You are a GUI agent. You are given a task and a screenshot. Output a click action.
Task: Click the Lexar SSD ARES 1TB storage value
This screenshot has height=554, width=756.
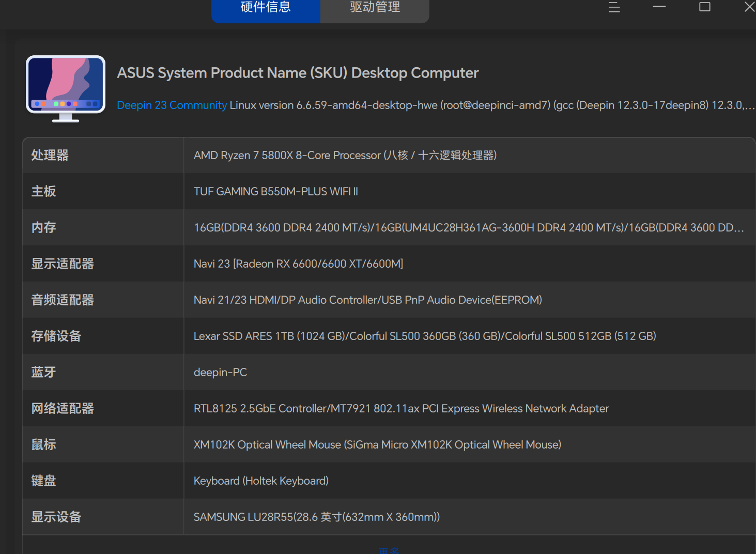(425, 336)
